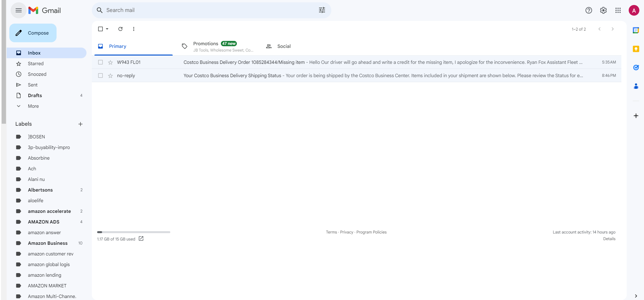
Task: Star the W943 FLO1 email
Action: tap(110, 62)
